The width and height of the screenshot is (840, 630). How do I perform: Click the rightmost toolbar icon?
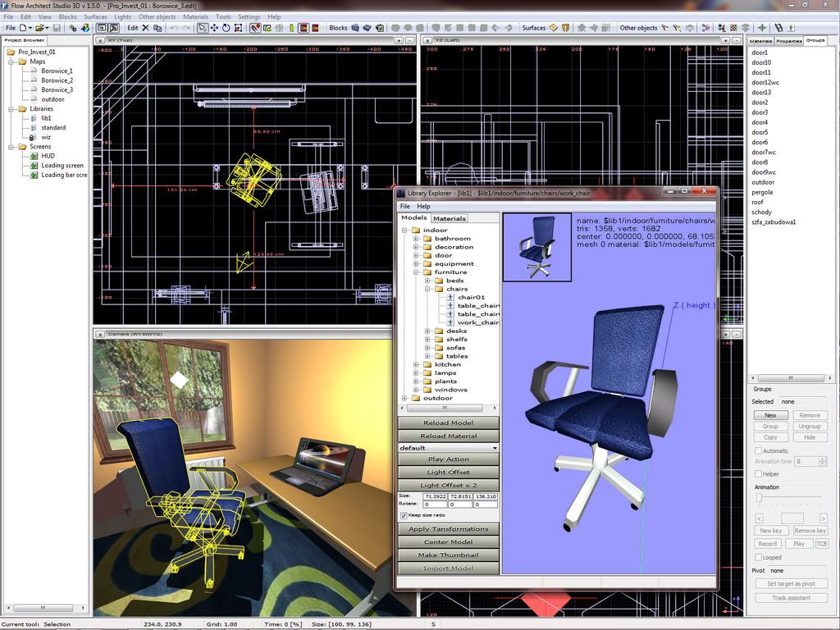pos(791,28)
